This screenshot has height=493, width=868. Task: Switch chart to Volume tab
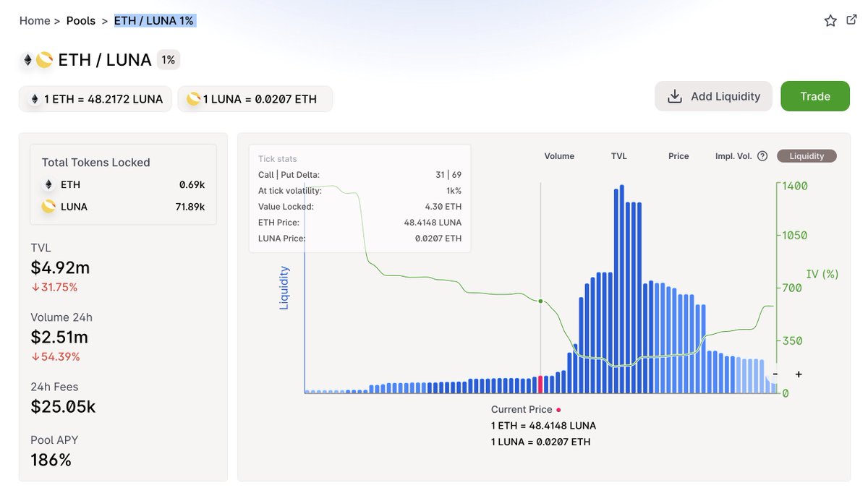559,156
